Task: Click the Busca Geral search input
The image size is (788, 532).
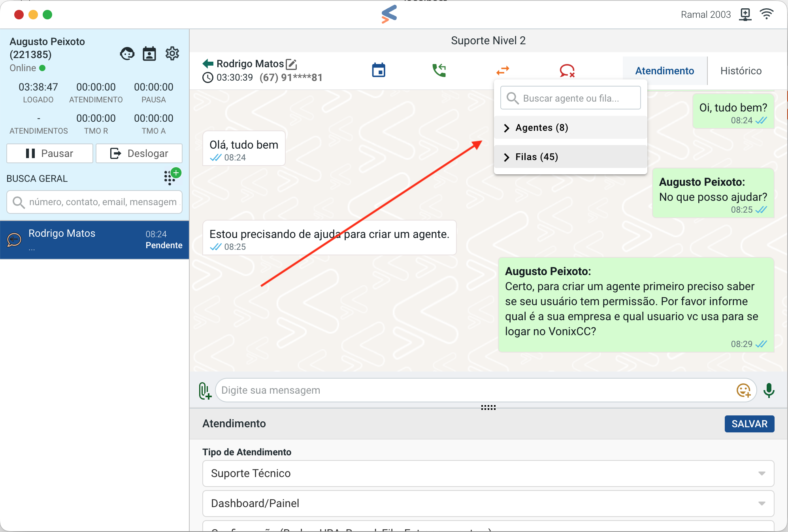Action: tap(94, 202)
